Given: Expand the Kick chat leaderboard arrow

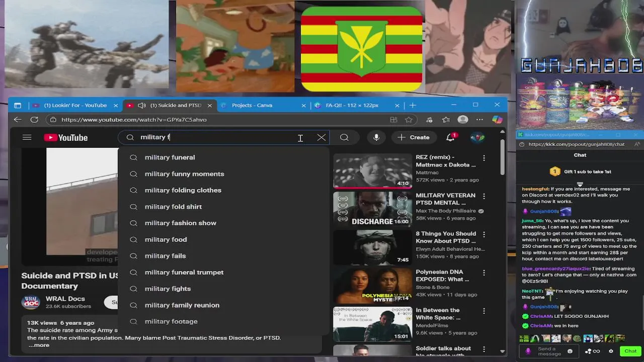Looking at the screenshot, I should (580, 184).
